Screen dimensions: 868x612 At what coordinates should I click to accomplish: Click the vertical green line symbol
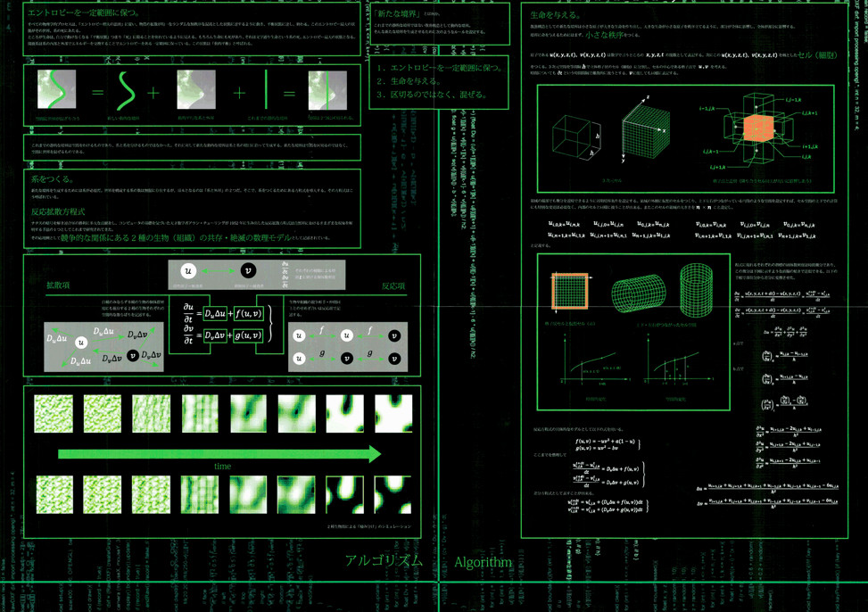coord(265,91)
